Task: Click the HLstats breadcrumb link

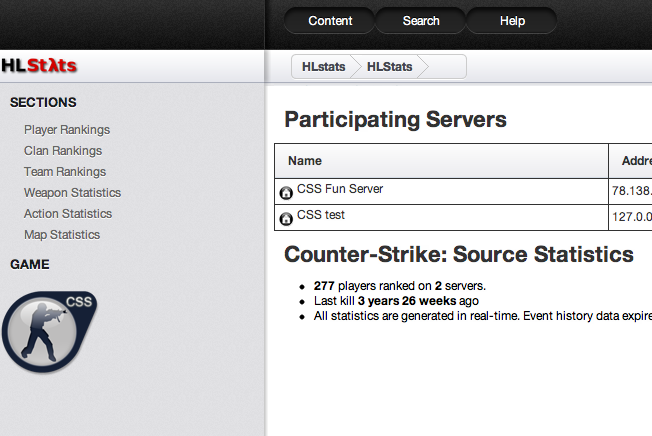Action: click(323, 67)
